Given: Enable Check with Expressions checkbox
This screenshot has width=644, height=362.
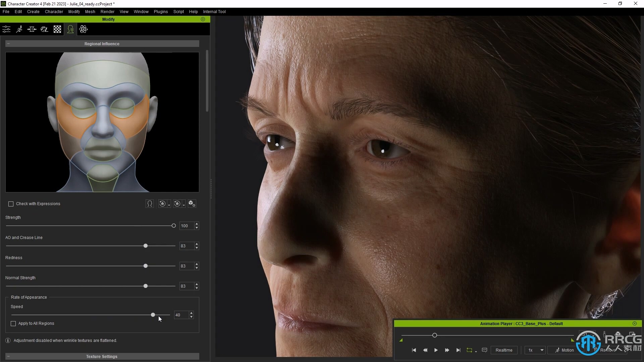Looking at the screenshot, I should pyautogui.click(x=11, y=204).
